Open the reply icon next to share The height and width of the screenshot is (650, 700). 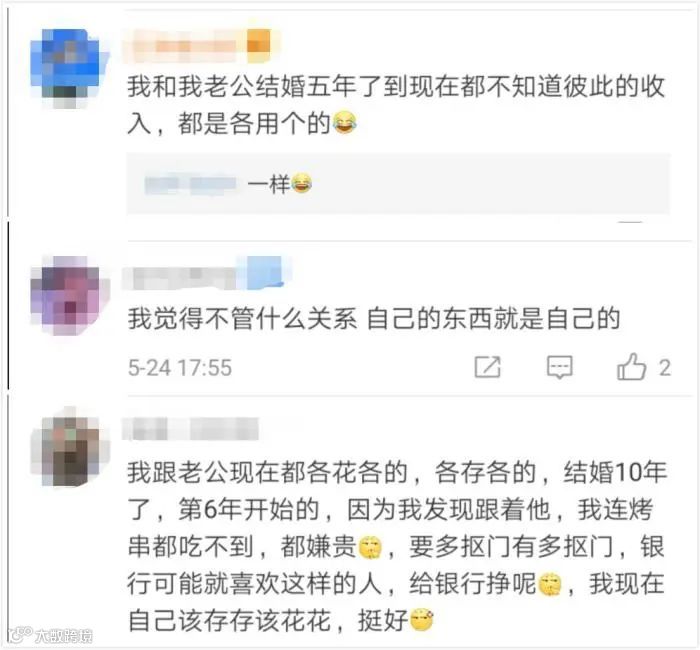pos(559,368)
